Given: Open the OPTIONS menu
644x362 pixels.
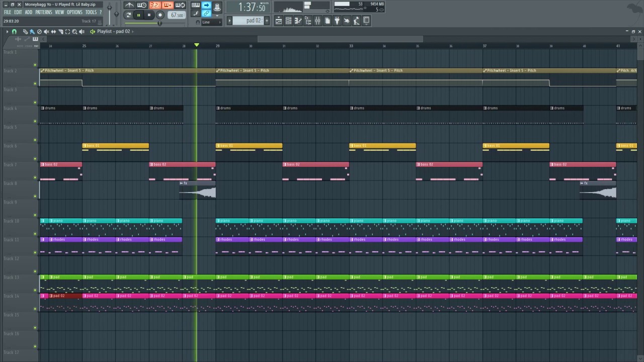Looking at the screenshot, I should pyautogui.click(x=74, y=12).
